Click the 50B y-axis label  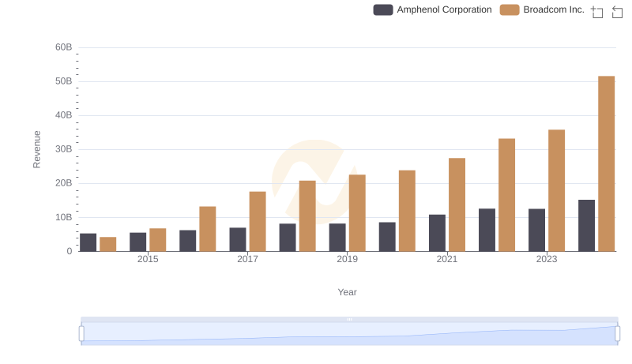[64, 81]
